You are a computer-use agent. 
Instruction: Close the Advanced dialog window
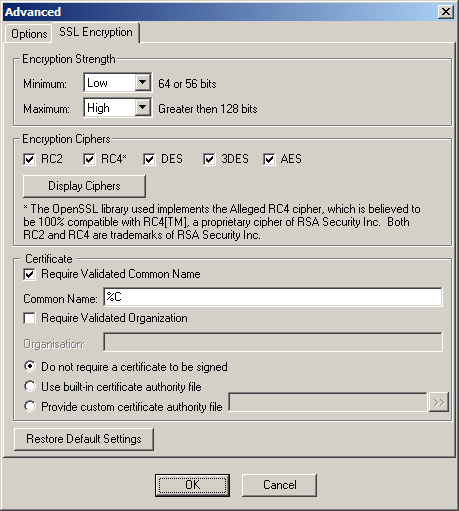tap(446, 12)
